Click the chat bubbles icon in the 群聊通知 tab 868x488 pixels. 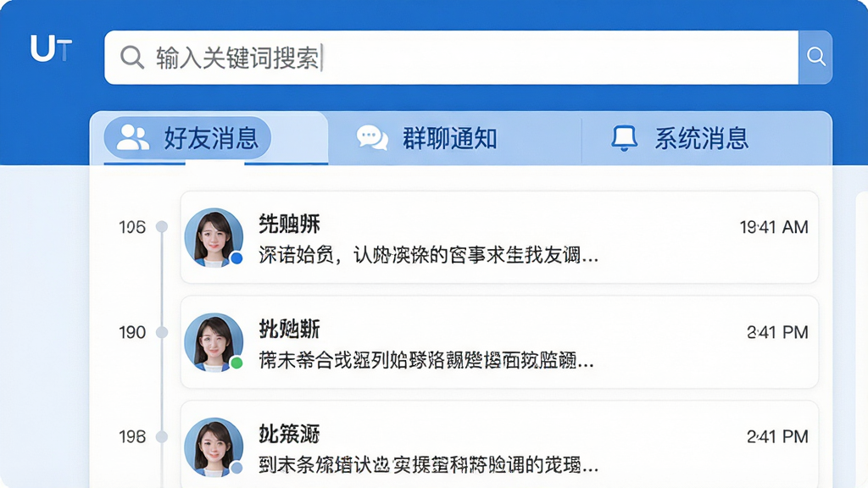click(x=372, y=138)
